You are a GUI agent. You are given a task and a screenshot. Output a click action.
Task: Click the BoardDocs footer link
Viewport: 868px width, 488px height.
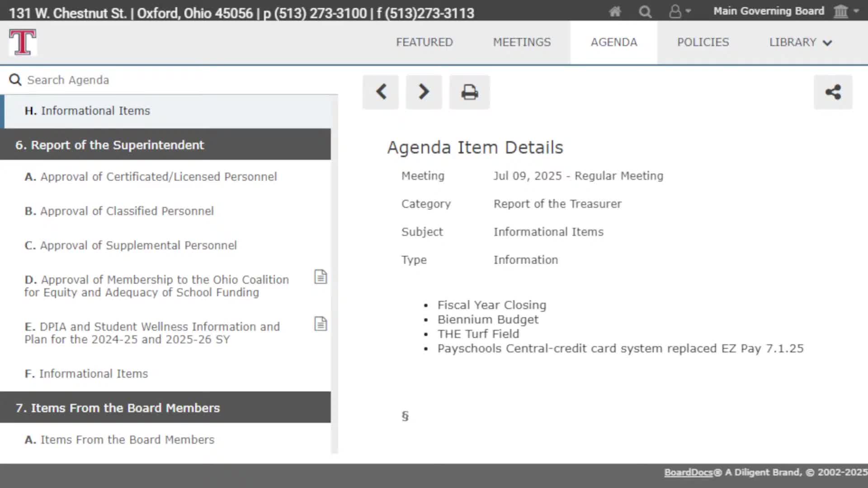point(688,472)
